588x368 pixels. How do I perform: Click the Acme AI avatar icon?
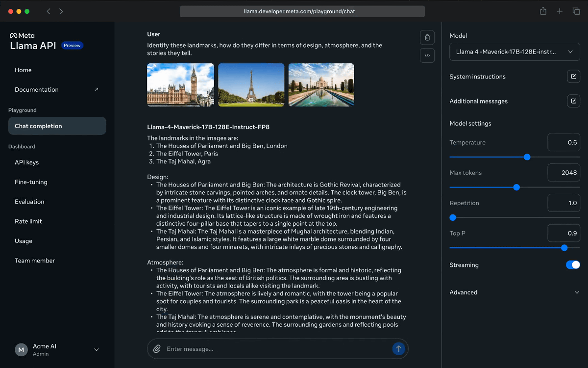point(21,350)
